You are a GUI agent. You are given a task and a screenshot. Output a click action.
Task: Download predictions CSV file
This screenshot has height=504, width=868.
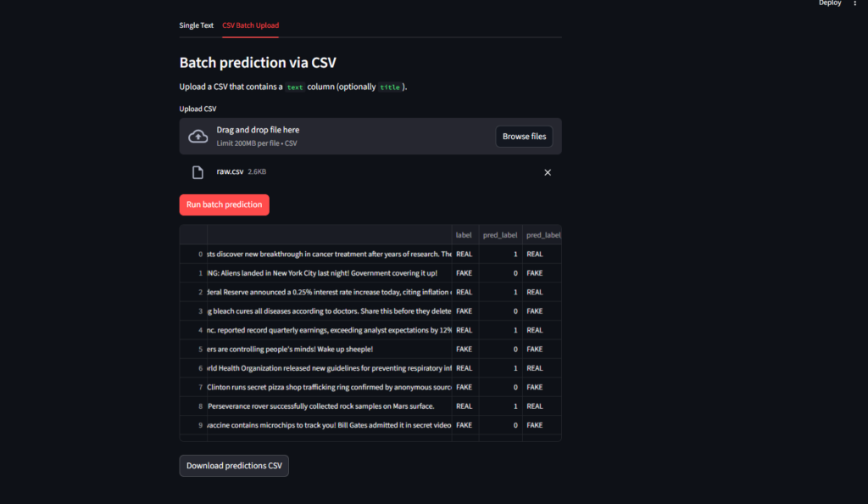click(x=234, y=466)
